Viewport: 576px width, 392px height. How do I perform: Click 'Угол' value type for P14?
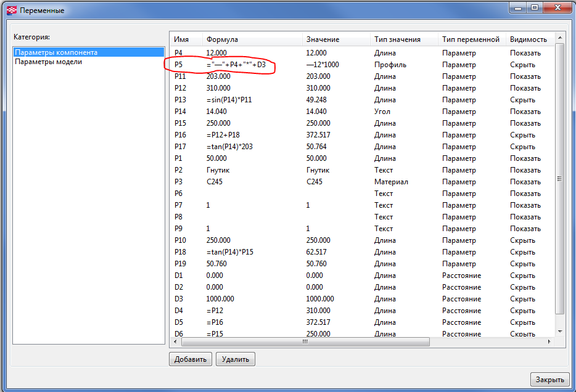[x=382, y=112]
